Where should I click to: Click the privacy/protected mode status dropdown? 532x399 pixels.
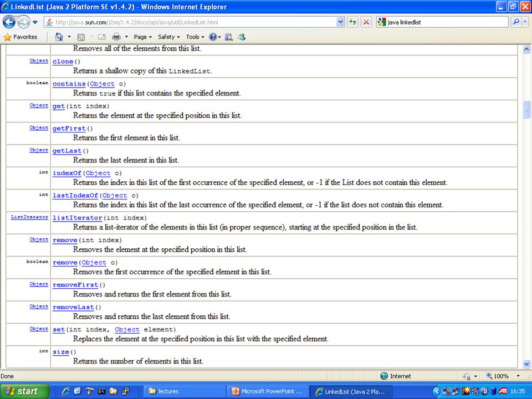pyautogui.click(x=470, y=376)
